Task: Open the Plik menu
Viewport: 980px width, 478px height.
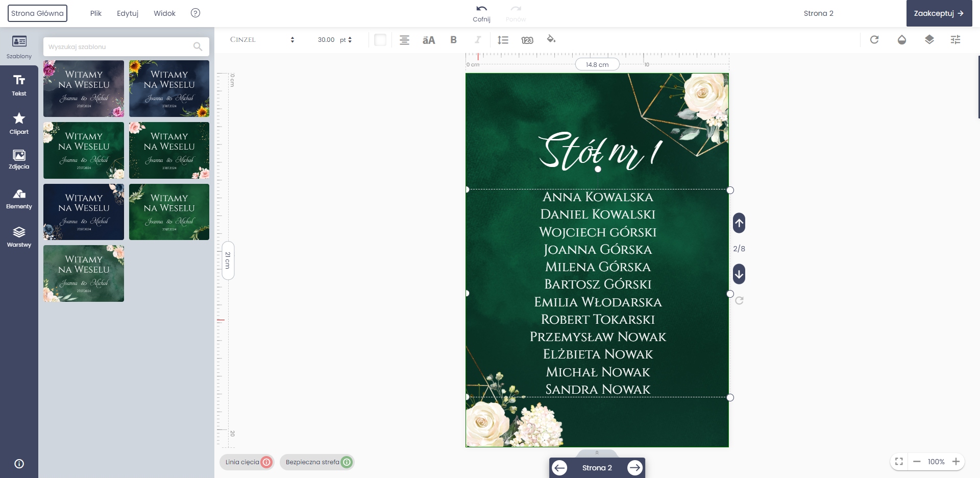Action: pyautogui.click(x=96, y=13)
